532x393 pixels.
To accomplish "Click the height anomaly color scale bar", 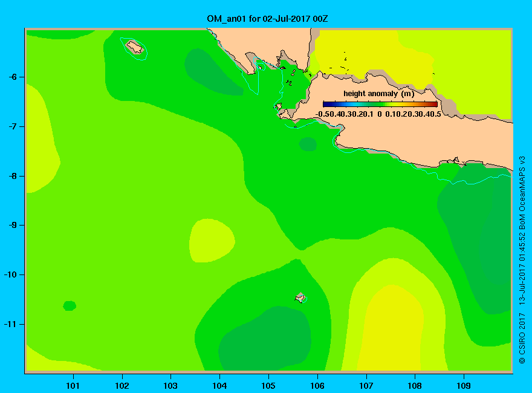I will [x=380, y=104].
